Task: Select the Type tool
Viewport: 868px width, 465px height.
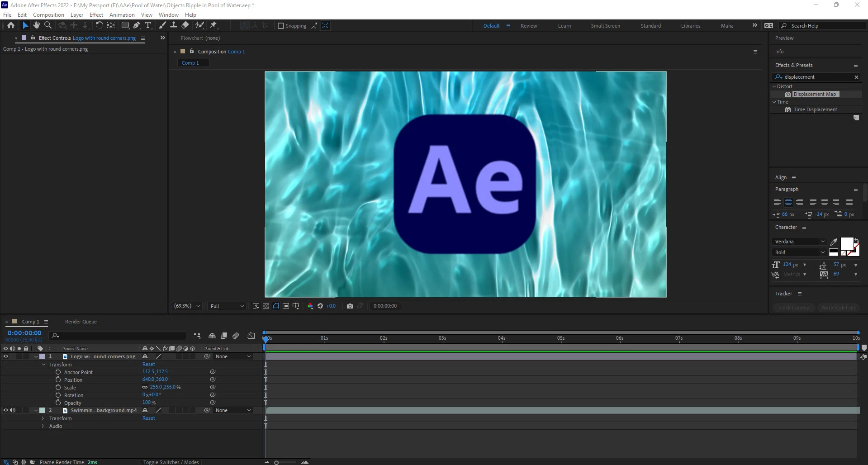Action: pos(148,26)
